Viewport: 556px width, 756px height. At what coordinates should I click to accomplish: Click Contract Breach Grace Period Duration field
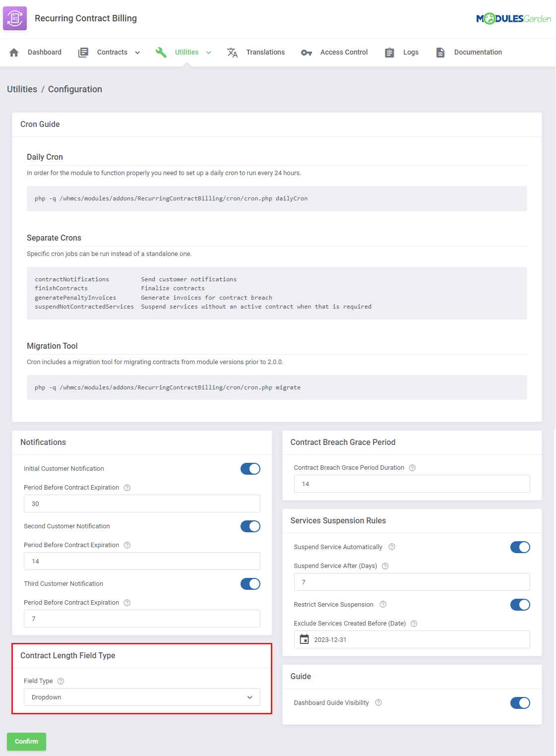pos(412,484)
